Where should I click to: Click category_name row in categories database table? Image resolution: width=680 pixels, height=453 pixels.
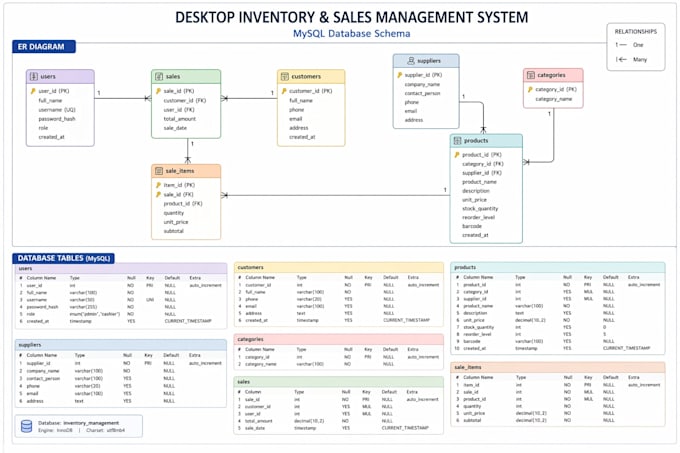[x=339, y=364]
